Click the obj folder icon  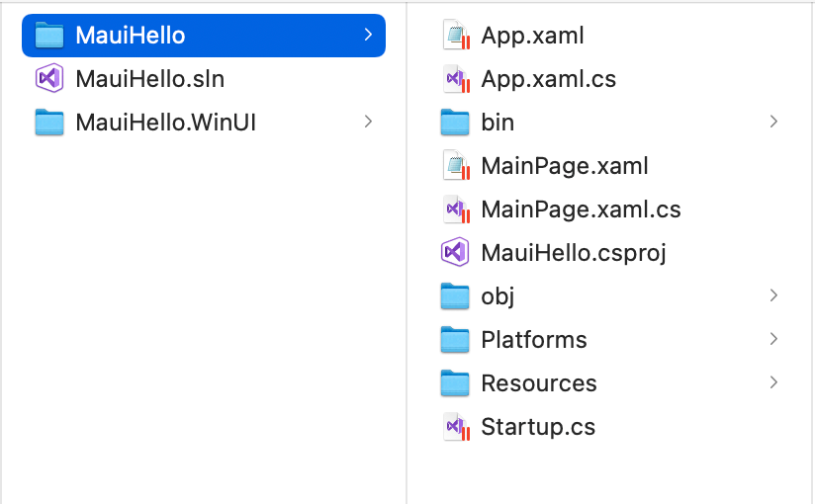pyautogui.click(x=455, y=296)
